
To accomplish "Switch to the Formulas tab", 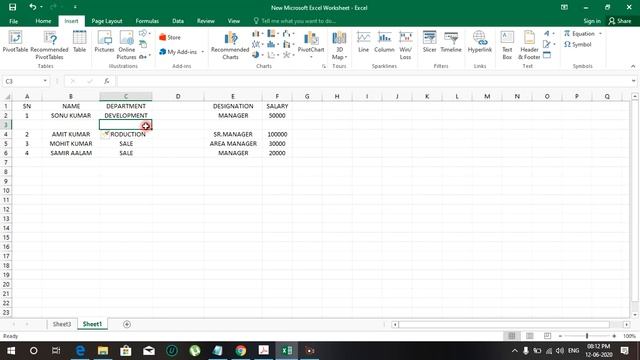I will pos(147,21).
